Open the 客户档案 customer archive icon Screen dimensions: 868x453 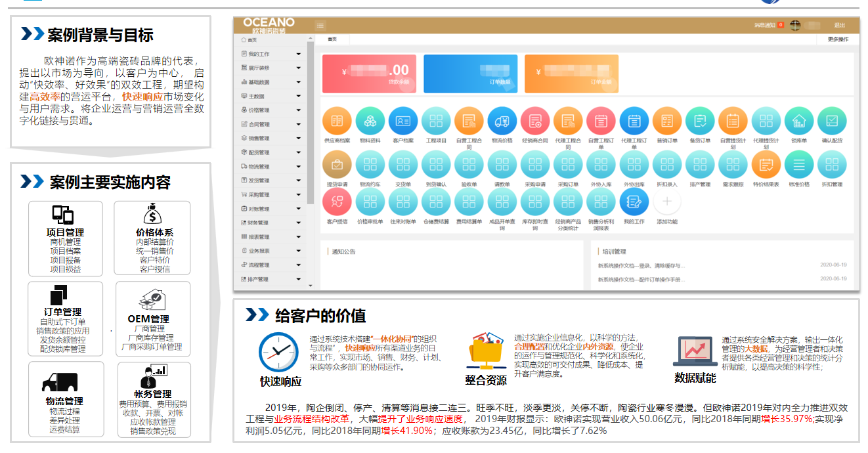pos(403,121)
